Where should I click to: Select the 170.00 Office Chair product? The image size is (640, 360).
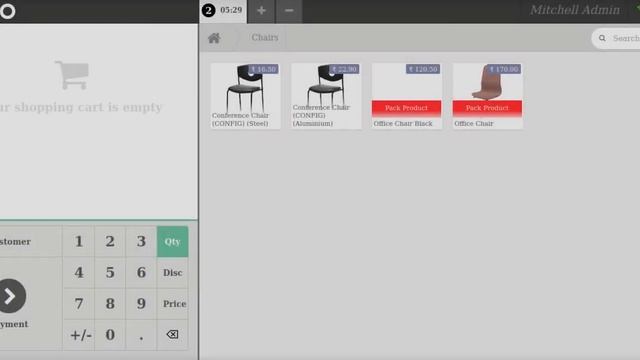[487, 96]
